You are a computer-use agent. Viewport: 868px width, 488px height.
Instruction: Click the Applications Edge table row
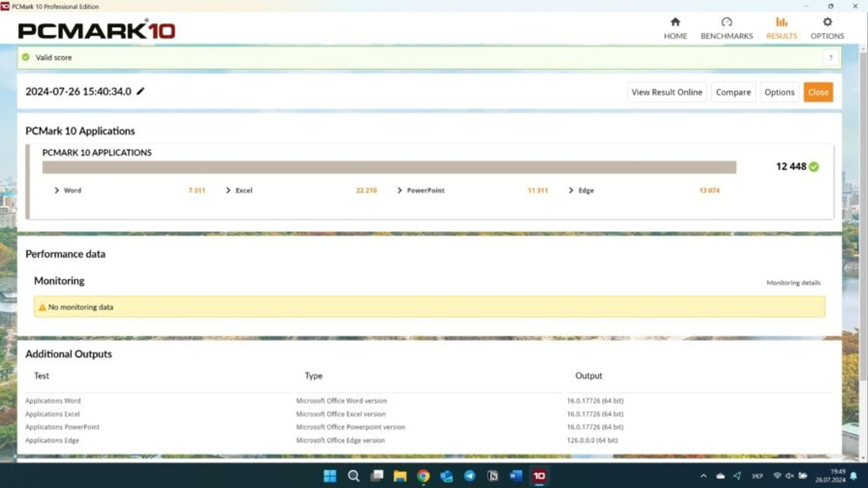pos(429,440)
